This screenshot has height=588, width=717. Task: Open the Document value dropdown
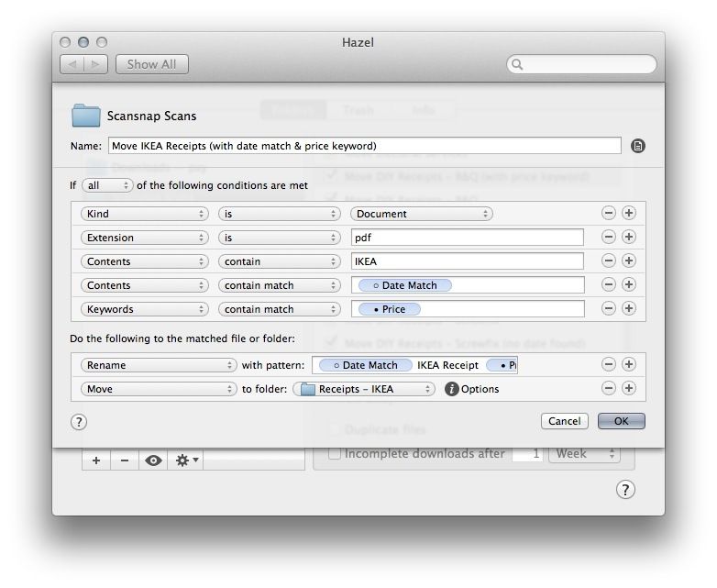click(421, 214)
